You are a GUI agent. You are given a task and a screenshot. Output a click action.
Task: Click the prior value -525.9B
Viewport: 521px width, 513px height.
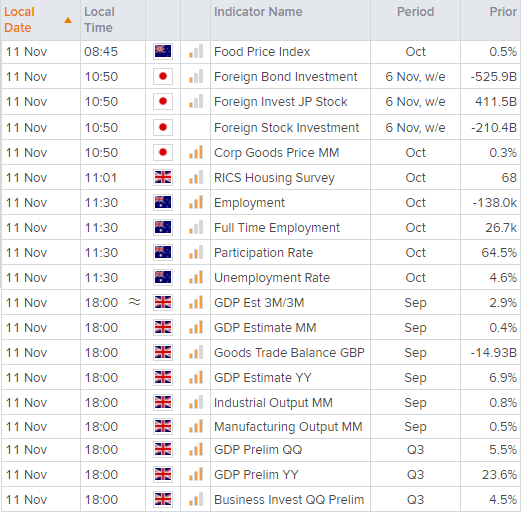pyautogui.click(x=493, y=77)
